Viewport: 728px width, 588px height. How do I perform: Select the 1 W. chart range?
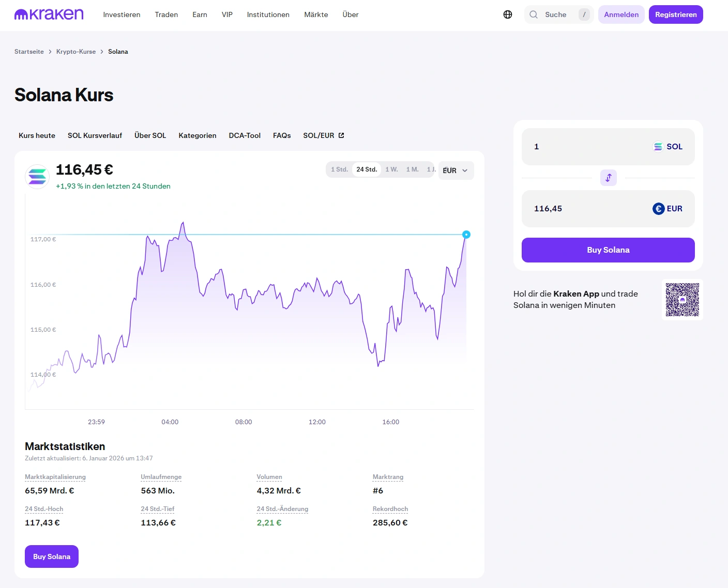(391, 169)
